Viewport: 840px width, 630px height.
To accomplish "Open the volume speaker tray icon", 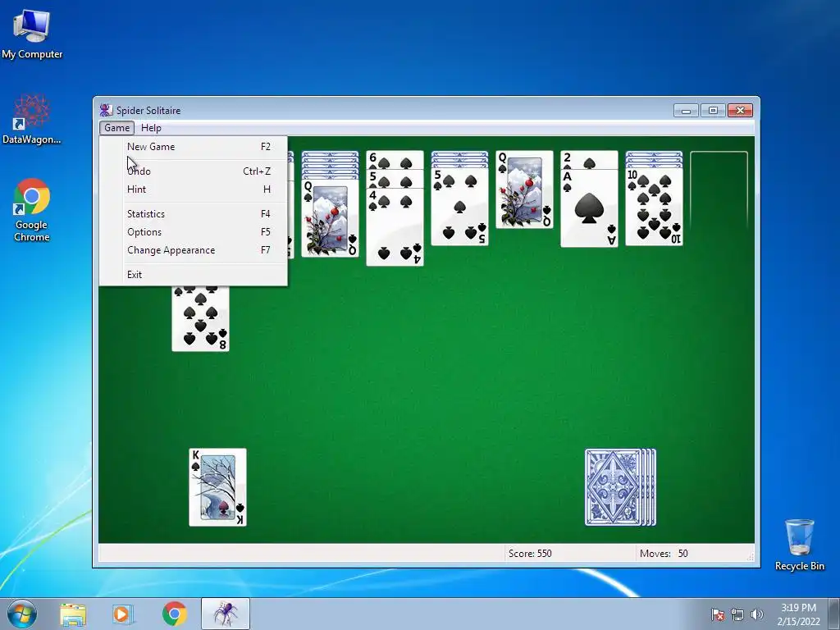I will tap(756, 614).
